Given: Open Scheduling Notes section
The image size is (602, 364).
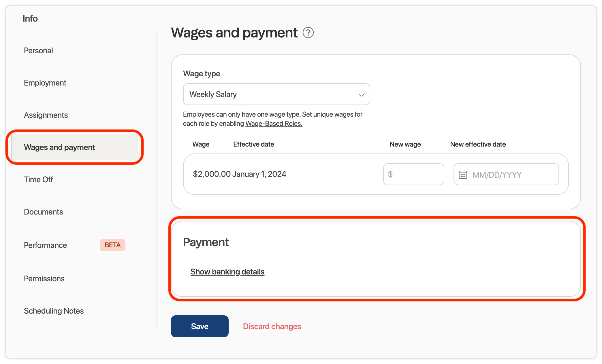Looking at the screenshot, I should point(54,311).
